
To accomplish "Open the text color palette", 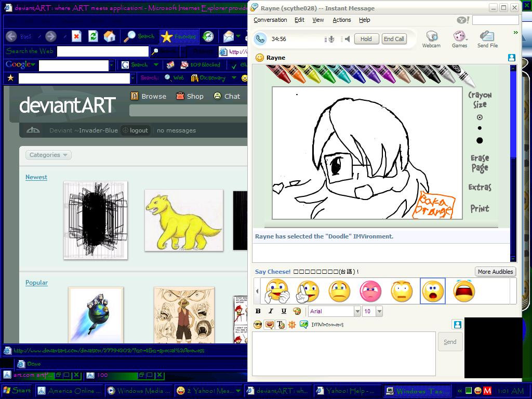I will point(297,311).
